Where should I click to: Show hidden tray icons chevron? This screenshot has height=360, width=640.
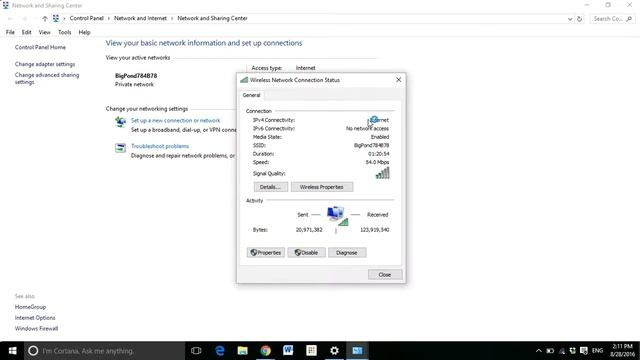[x=538, y=351]
